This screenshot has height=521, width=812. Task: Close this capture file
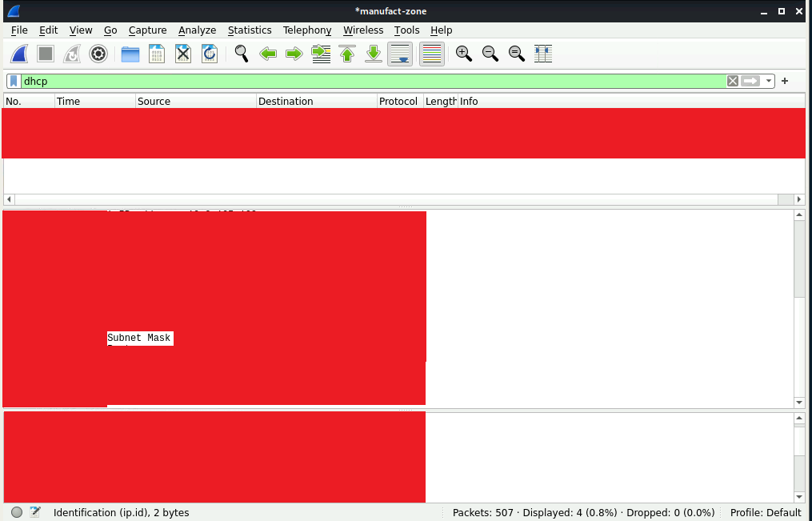(x=183, y=54)
